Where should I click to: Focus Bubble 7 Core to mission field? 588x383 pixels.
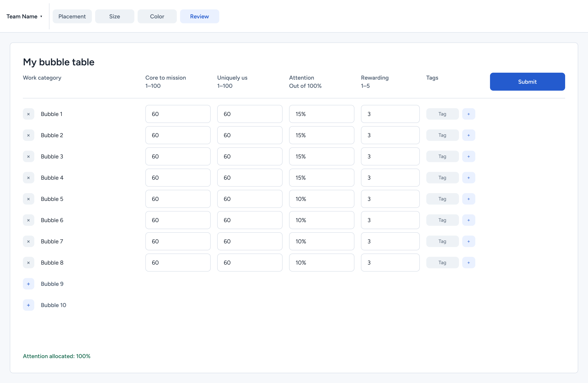[x=178, y=241]
